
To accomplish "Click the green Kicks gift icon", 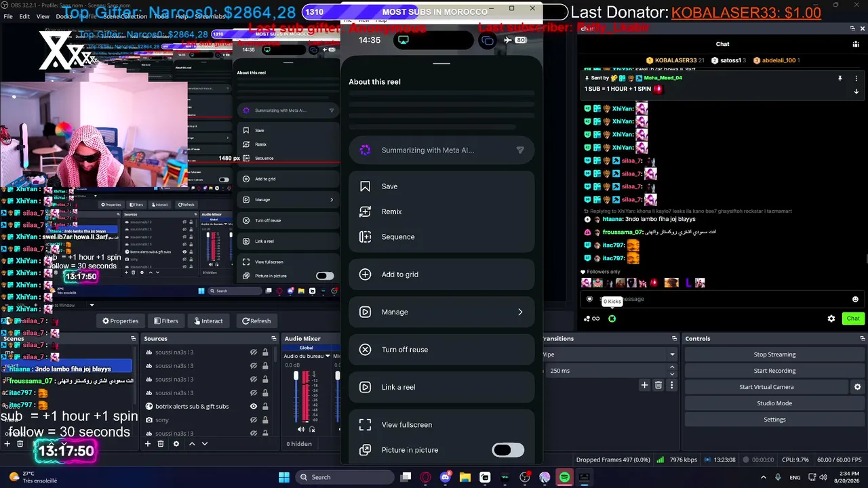I will [612, 319].
